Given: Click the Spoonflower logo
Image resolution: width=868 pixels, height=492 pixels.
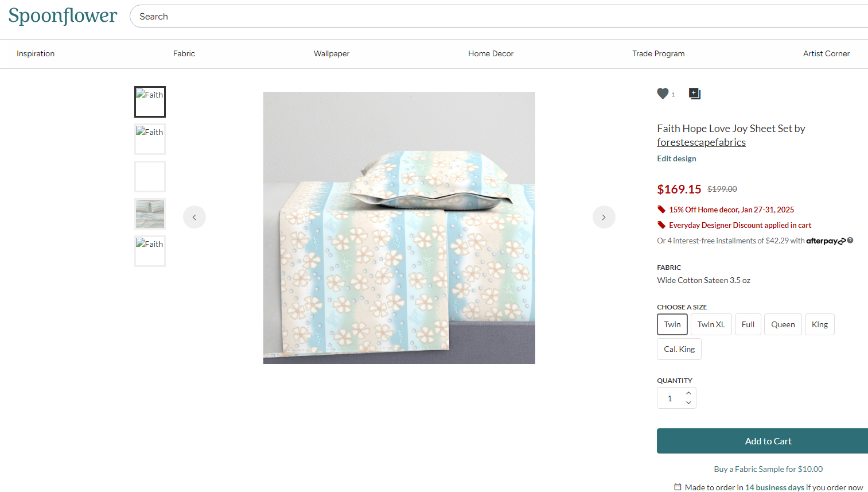Looking at the screenshot, I should click(x=63, y=16).
